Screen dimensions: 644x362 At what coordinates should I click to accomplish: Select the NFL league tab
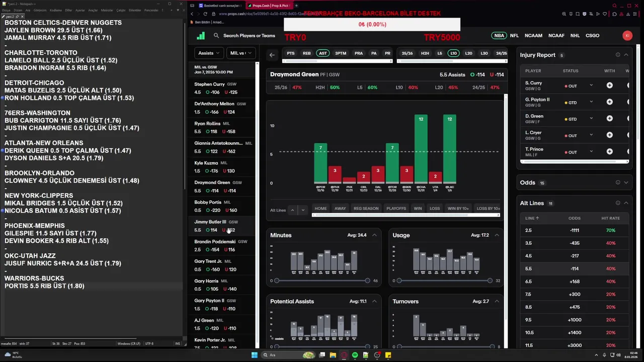click(514, 36)
